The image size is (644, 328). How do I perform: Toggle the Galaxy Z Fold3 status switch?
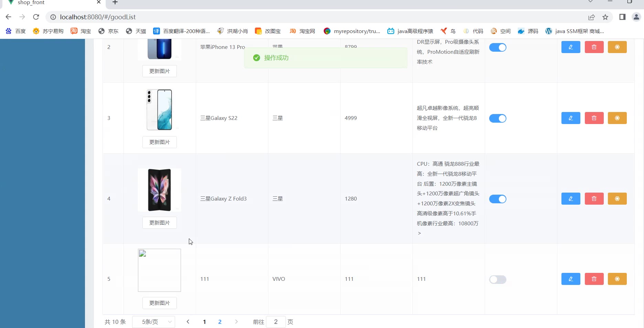498,199
